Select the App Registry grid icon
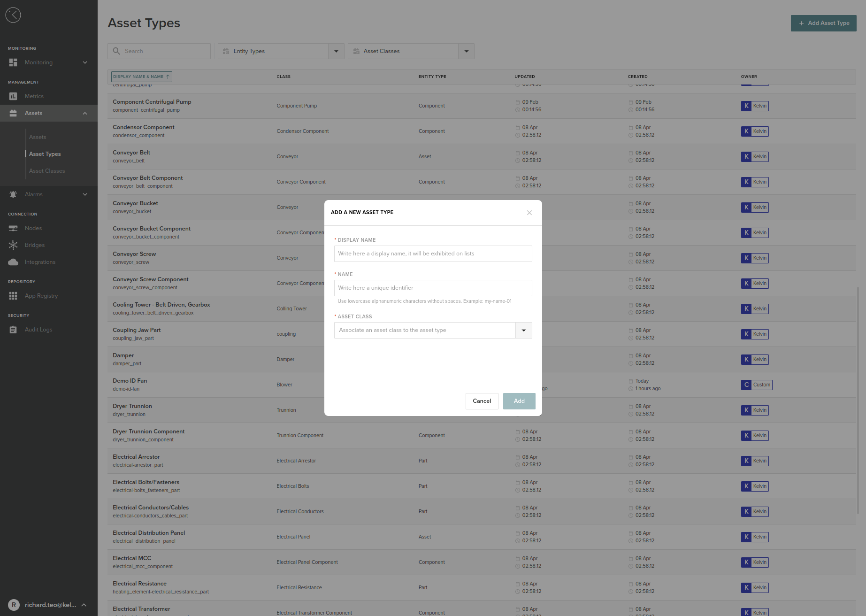 13,295
